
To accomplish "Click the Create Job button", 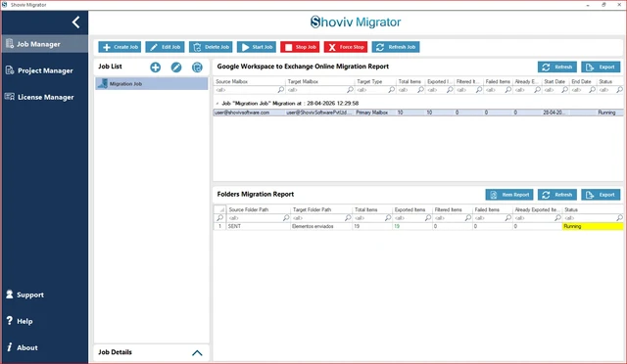I will (x=120, y=47).
